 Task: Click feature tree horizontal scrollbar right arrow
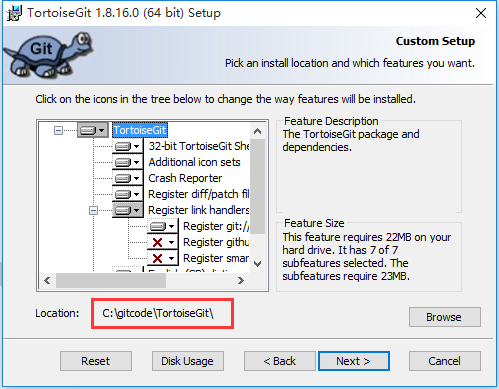241,281
